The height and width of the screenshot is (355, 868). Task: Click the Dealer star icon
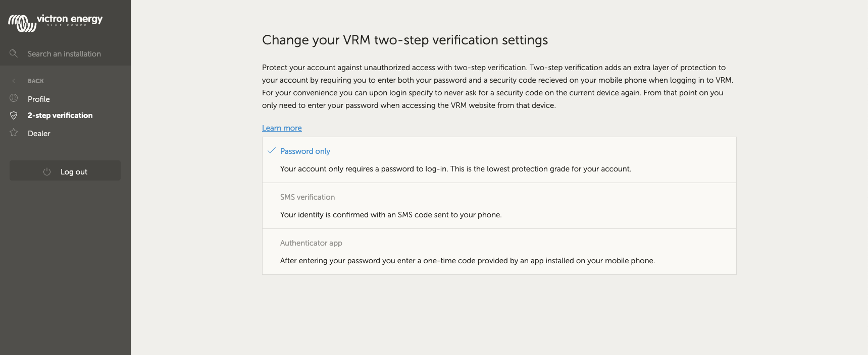coord(14,133)
